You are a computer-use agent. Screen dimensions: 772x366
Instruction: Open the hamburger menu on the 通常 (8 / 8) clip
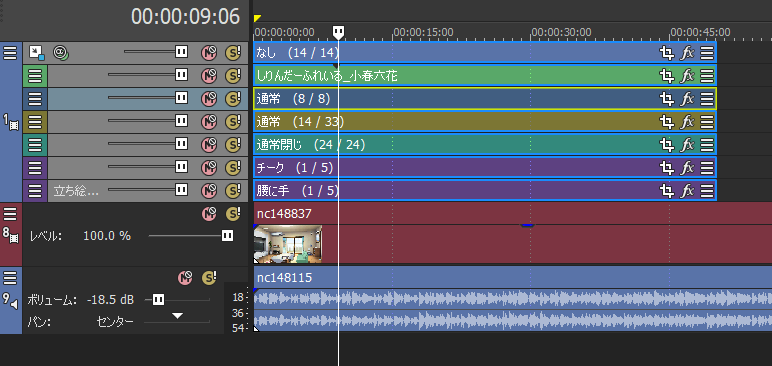(707, 99)
